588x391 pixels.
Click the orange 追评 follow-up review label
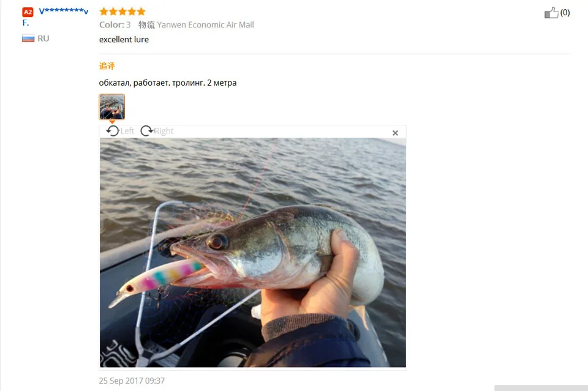[x=107, y=66]
